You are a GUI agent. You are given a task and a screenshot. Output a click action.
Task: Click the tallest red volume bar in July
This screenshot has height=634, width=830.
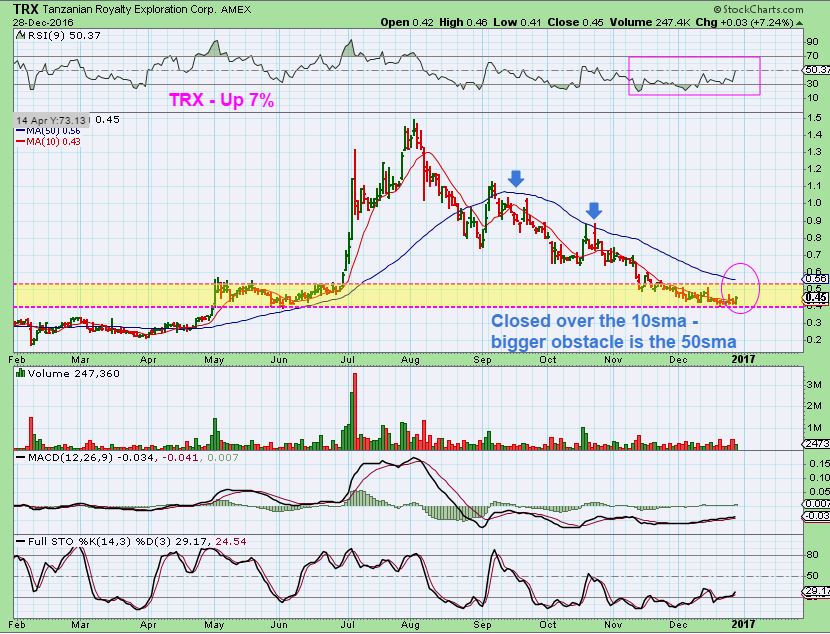click(355, 411)
